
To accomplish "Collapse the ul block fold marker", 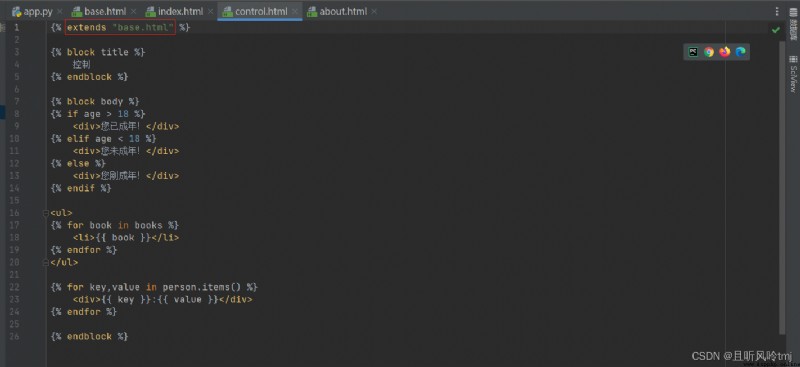I will (x=46, y=213).
